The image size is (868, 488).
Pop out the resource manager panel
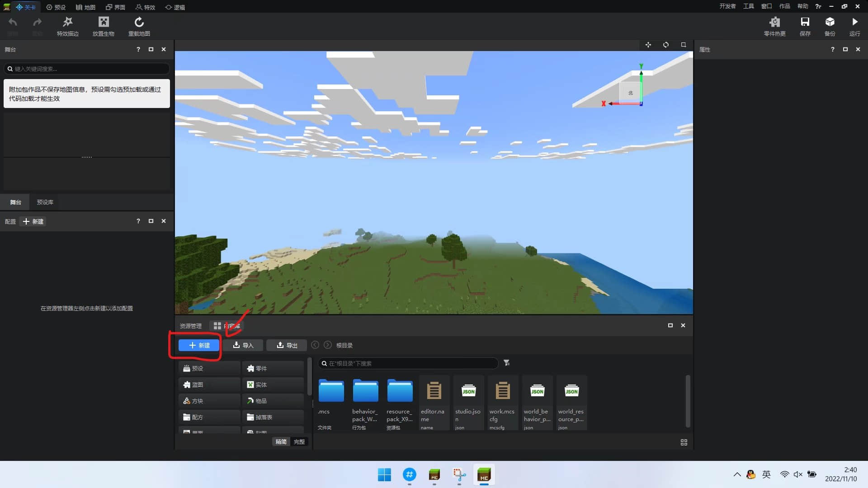(x=670, y=325)
